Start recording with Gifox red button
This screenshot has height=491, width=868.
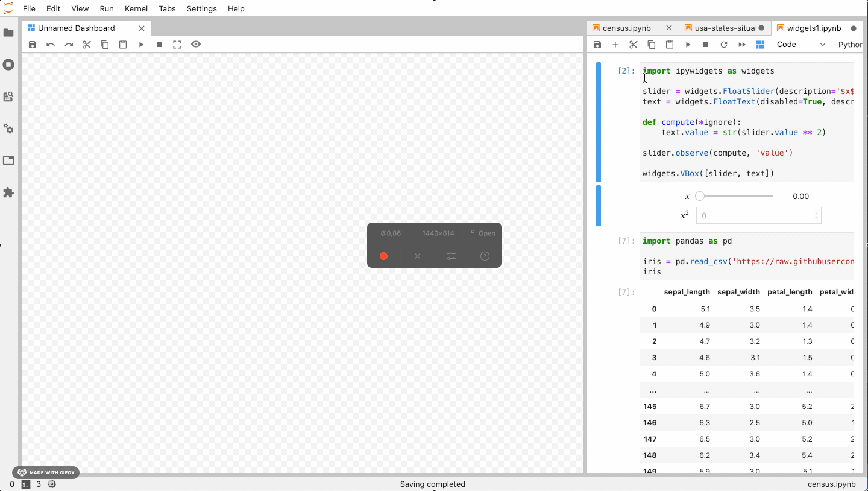383,256
